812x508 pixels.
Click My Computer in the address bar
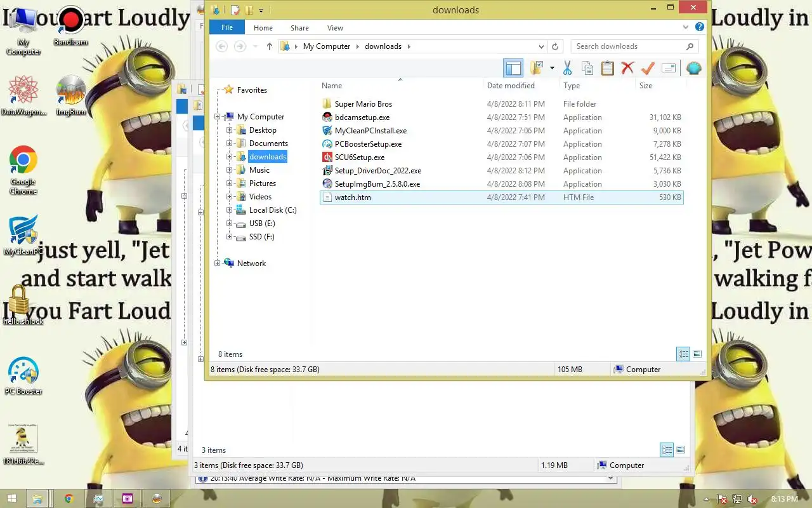(327, 46)
